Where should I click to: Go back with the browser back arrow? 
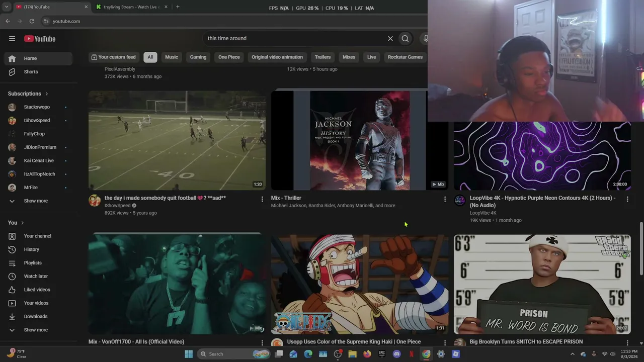click(x=8, y=21)
